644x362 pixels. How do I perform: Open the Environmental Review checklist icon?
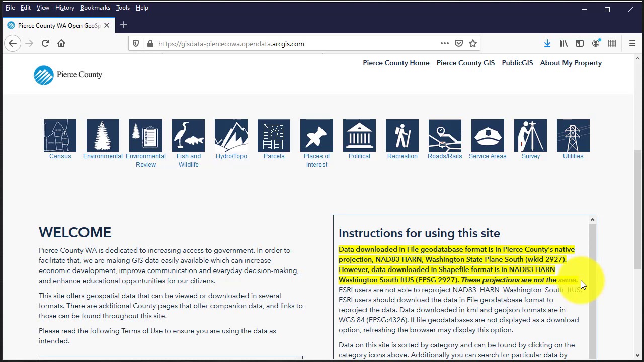point(145,135)
